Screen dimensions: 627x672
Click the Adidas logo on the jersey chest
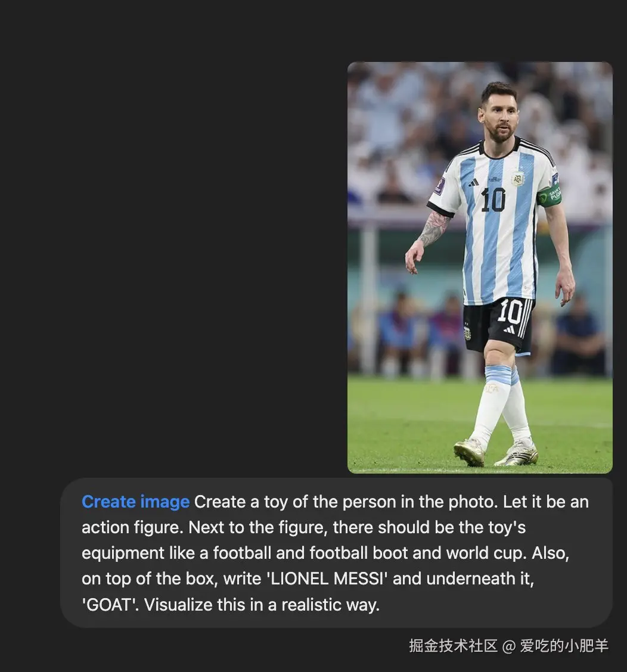(473, 182)
